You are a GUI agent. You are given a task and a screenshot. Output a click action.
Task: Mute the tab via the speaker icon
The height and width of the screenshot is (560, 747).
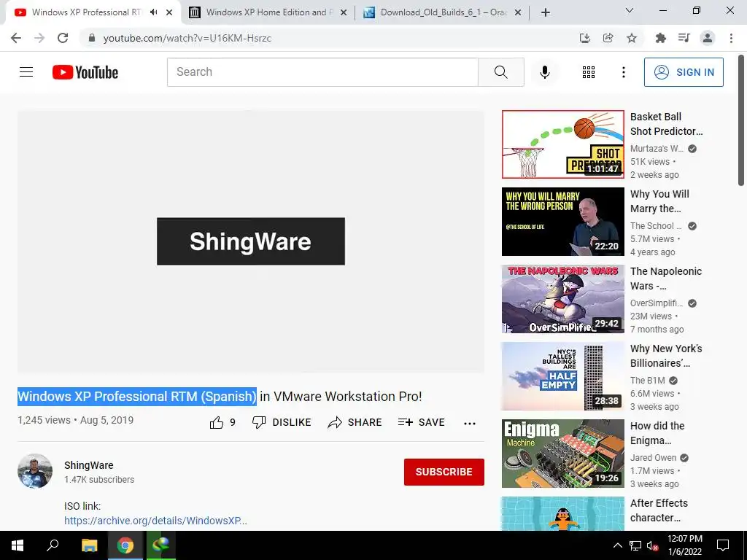153,12
